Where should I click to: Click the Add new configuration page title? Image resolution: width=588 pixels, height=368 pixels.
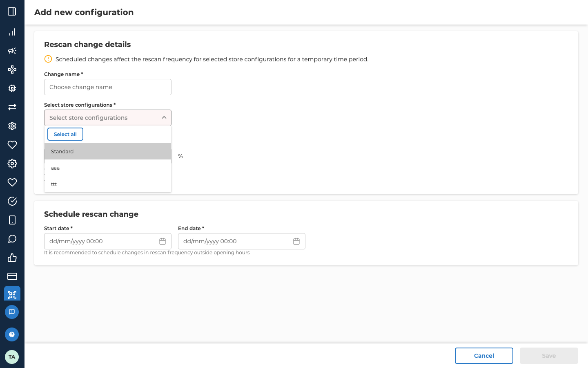(x=84, y=12)
